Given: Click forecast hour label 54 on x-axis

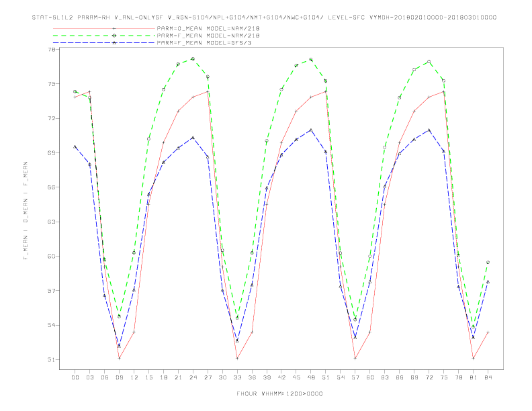Looking at the screenshot, I should [341, 377].
